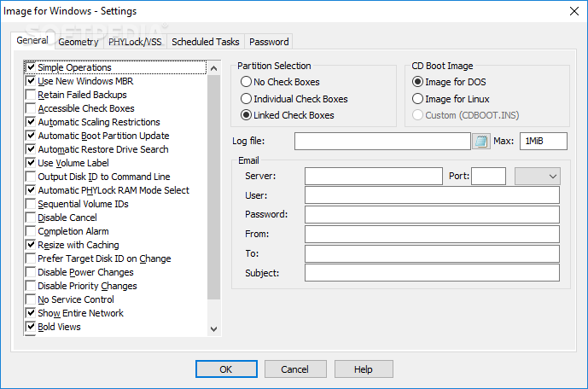Click the Email To field

click(432, 253)
